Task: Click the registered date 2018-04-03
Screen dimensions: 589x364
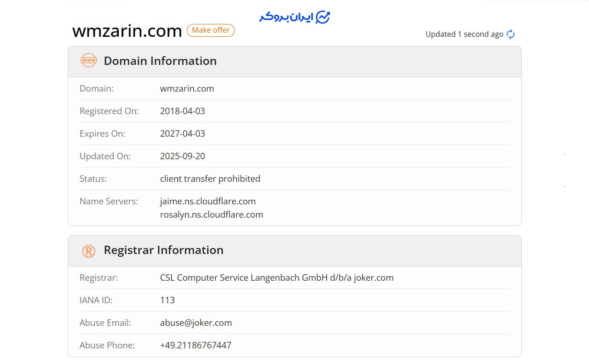Action: click(182, 111)
